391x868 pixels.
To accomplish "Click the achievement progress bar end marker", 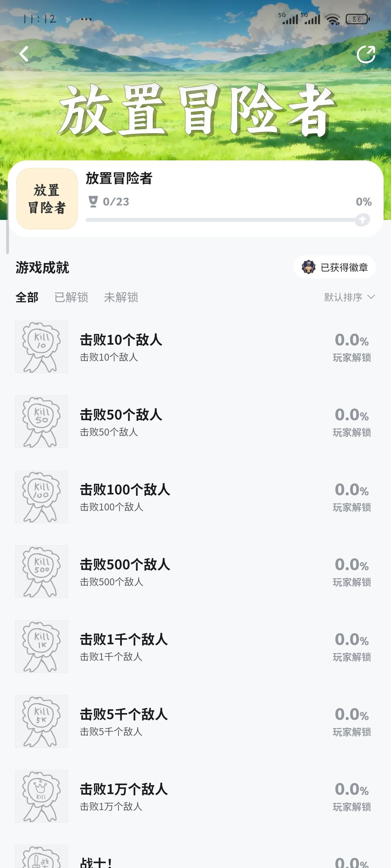I will [362, 220].
